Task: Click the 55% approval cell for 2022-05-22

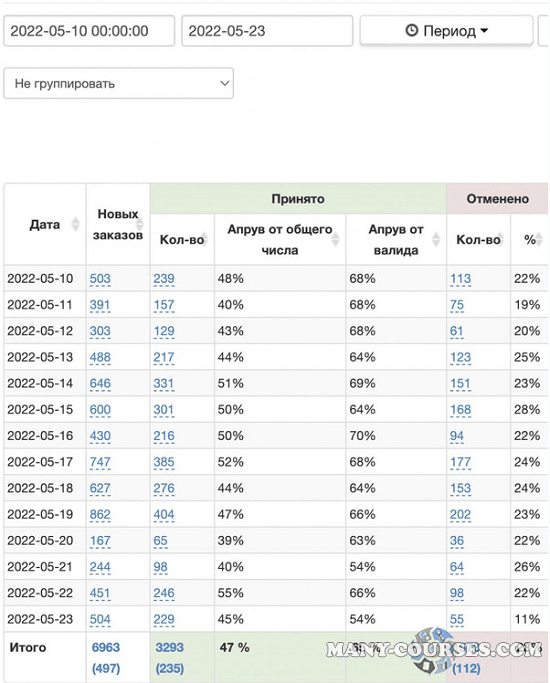Action: 280,592
